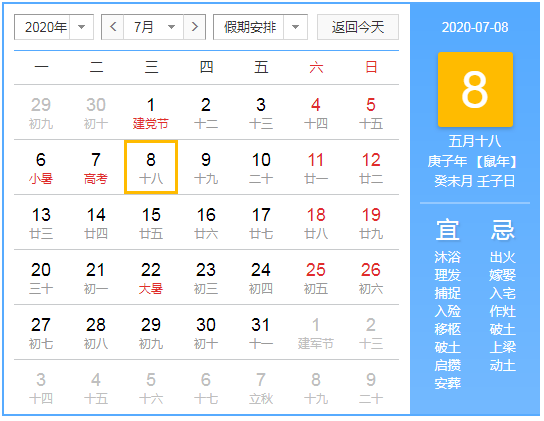Pick Sunday July 26

click(x=371, y=278)
